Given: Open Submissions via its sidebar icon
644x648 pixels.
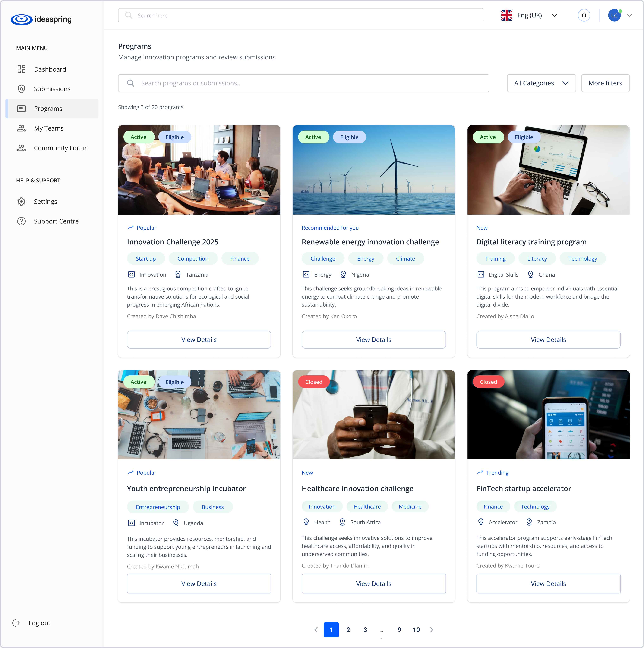Looking at the screenshot, I should 22,89.
